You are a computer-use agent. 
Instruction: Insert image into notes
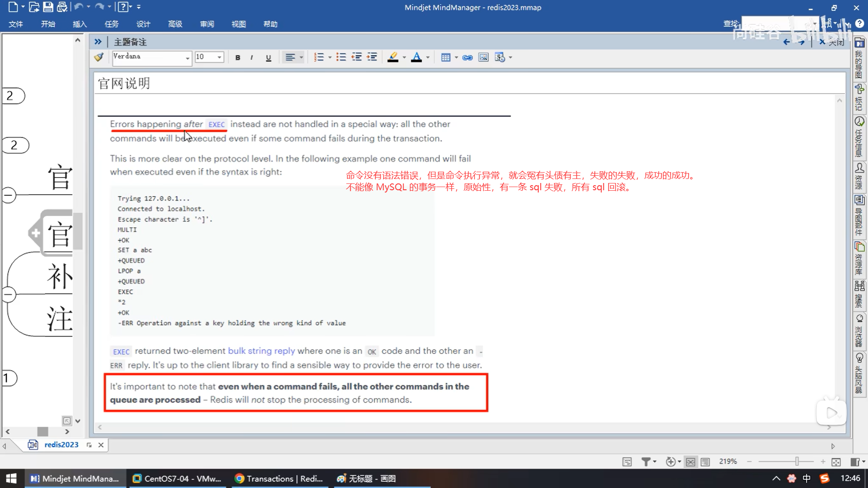pyautogui.click(x=483, y=57)
